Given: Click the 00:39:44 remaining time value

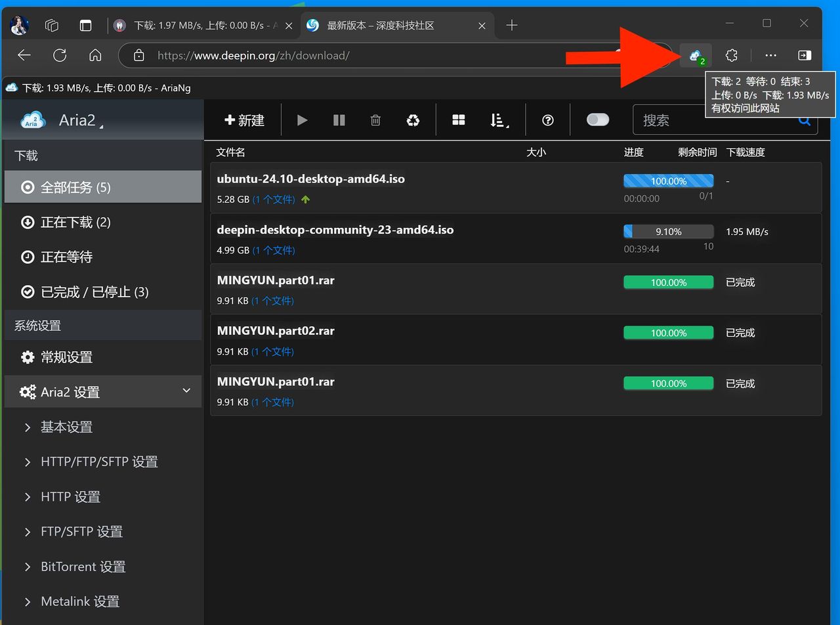Looking at the screenshot, I should pos(642,249).
